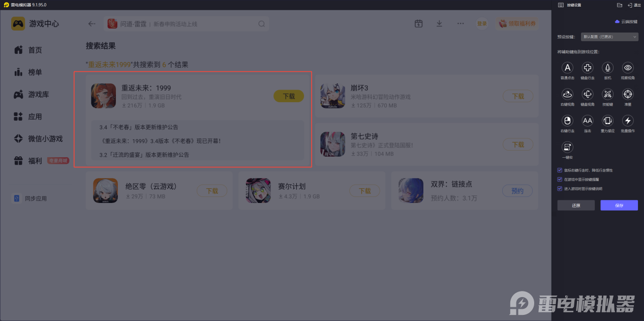Save key settings with 保存 button
Screen dimensions: 644x321
[619, 206]
